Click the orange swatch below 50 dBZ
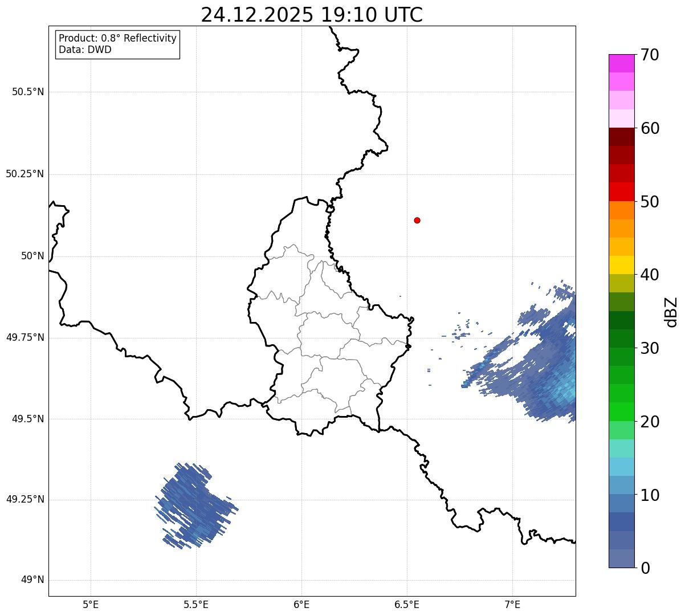 (x=621, y=210)
